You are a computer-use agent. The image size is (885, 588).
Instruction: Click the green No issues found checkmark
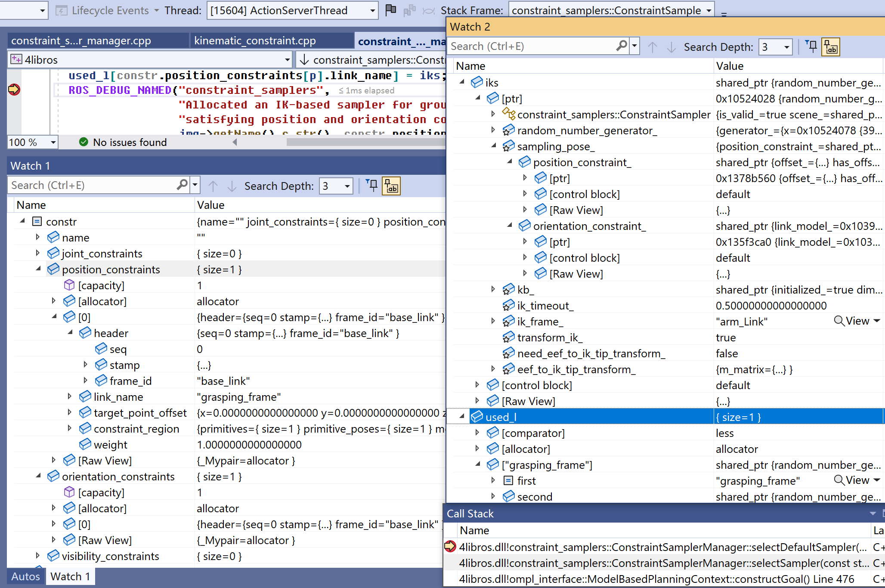[84, 142]
